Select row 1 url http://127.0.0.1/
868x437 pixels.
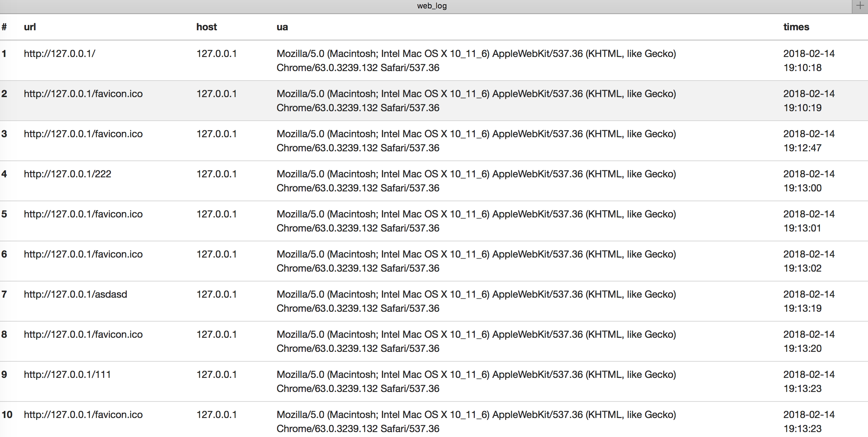pos(59,54)
